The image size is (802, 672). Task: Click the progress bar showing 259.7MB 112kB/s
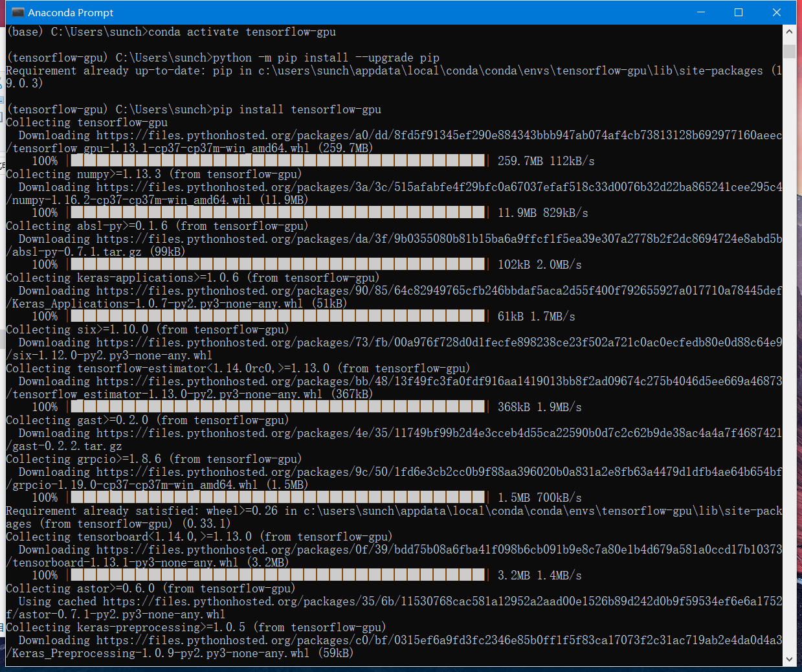tap(278, 161)
